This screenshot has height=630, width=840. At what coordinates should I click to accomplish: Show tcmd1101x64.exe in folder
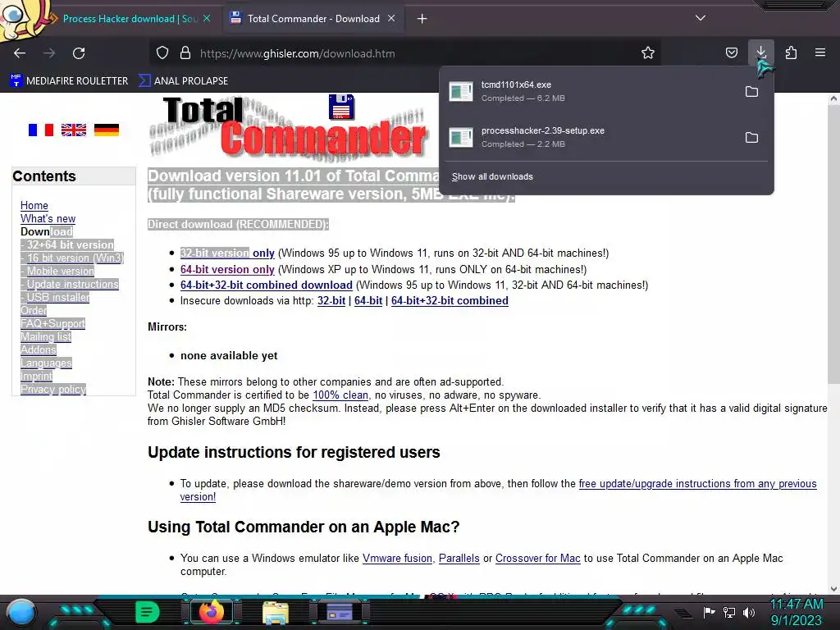pyautogui.click(x=751, y=92)
